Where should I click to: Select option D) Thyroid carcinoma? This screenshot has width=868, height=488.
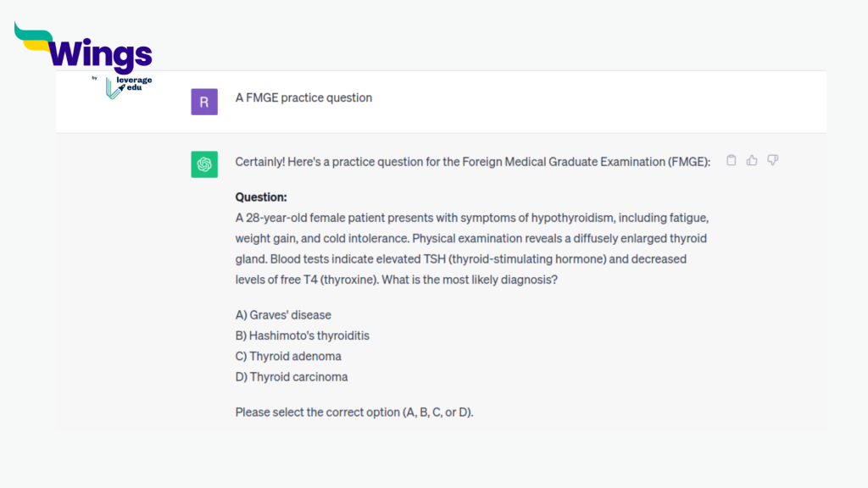(291, 377)
